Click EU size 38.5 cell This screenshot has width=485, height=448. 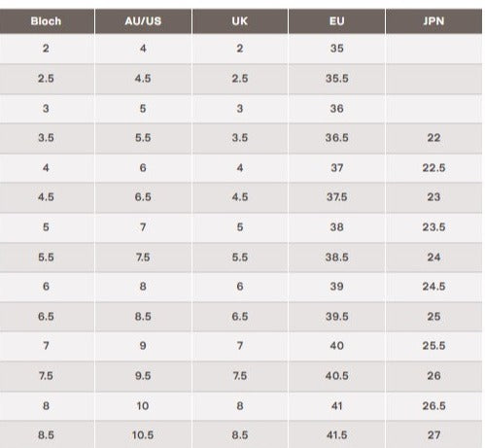point(336,258)
